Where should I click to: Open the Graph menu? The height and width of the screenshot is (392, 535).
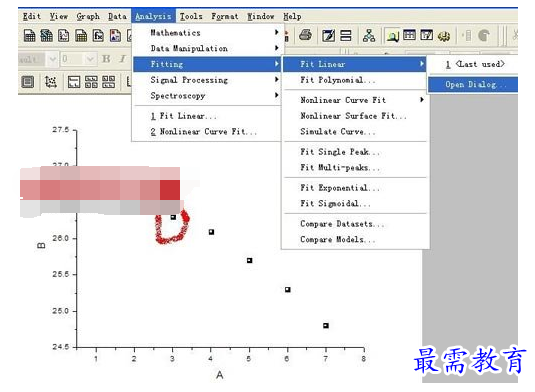click(x=88, y=16)
